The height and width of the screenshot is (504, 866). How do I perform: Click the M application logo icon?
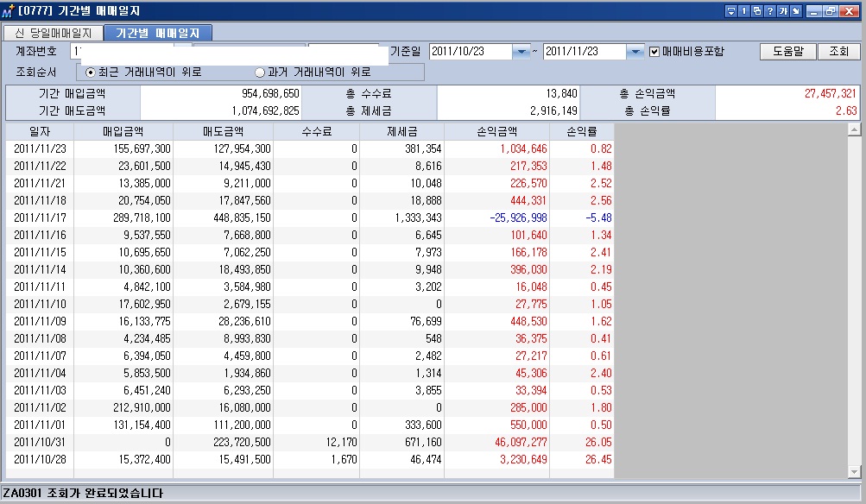(9, 11)
